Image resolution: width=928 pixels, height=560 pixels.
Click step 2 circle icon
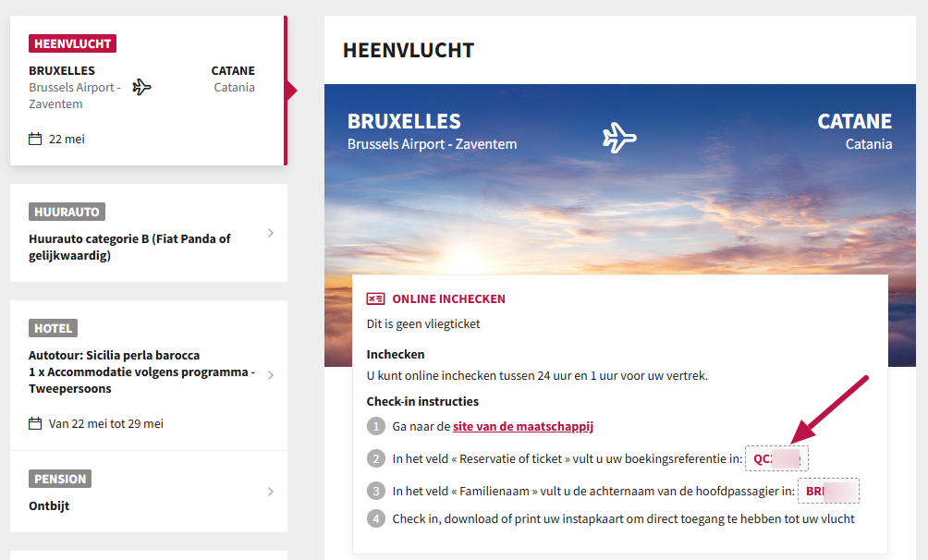pyautogui.click(x=376, y=458)
